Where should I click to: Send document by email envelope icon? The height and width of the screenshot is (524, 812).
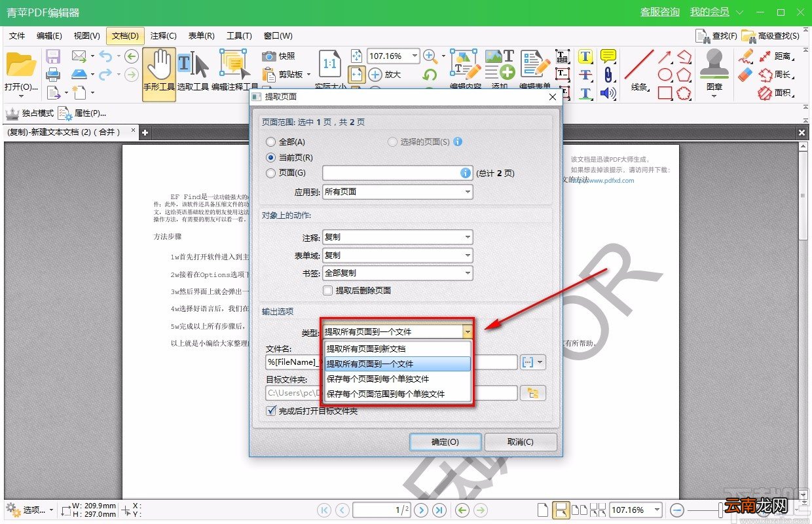pos(79,56)
